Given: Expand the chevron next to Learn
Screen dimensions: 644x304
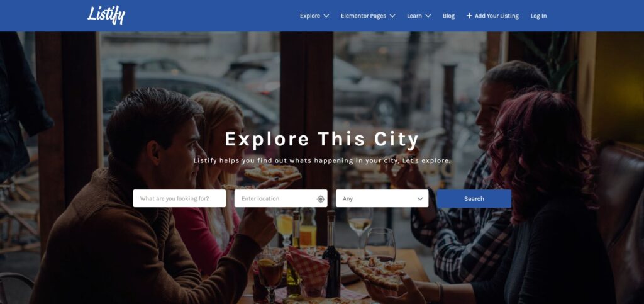Looking at the screenshot, I should (428, 16).
